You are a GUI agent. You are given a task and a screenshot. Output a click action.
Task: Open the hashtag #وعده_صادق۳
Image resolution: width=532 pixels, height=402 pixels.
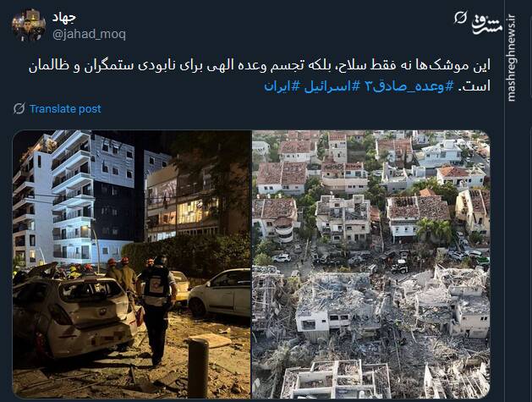pos(409,85)
